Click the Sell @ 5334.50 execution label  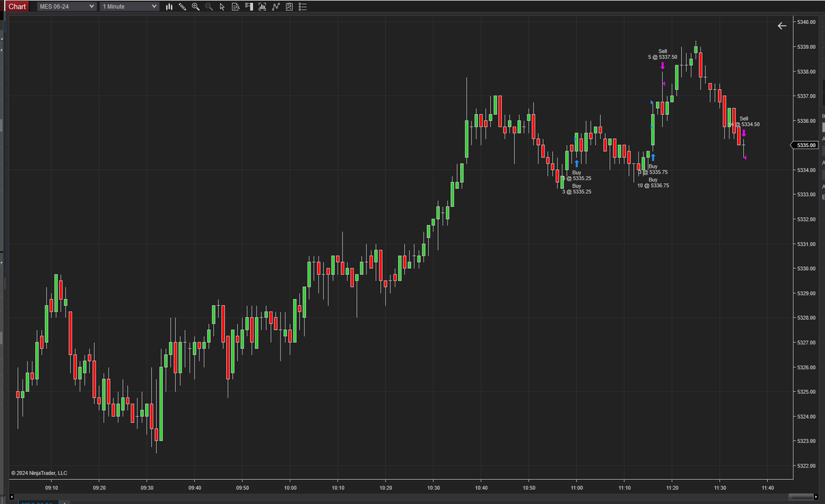(x=744, y=121)
